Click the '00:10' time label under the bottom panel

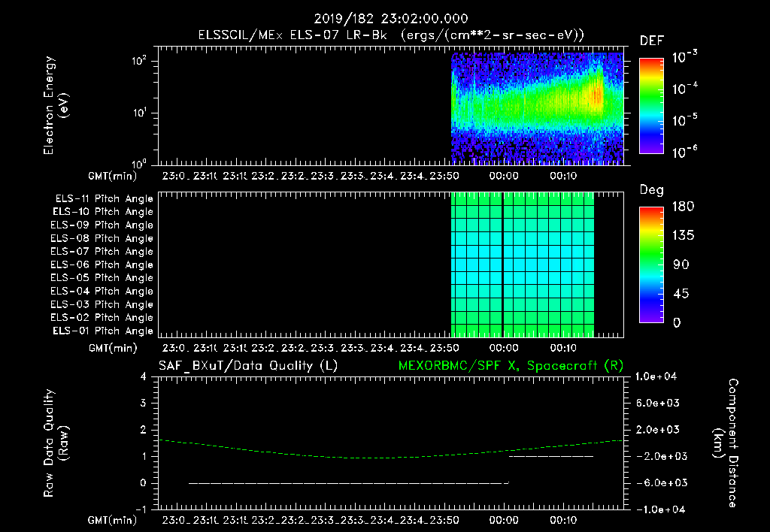click(x=562, y=520)
